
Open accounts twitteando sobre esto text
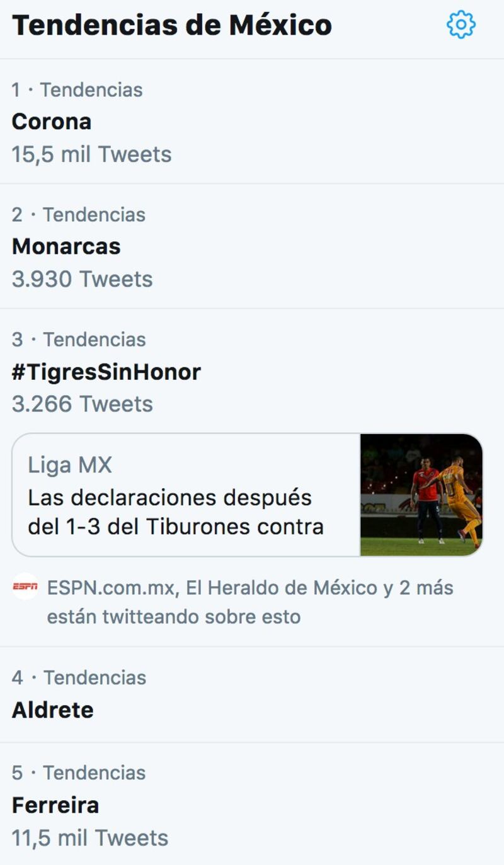tap(250, 602)
